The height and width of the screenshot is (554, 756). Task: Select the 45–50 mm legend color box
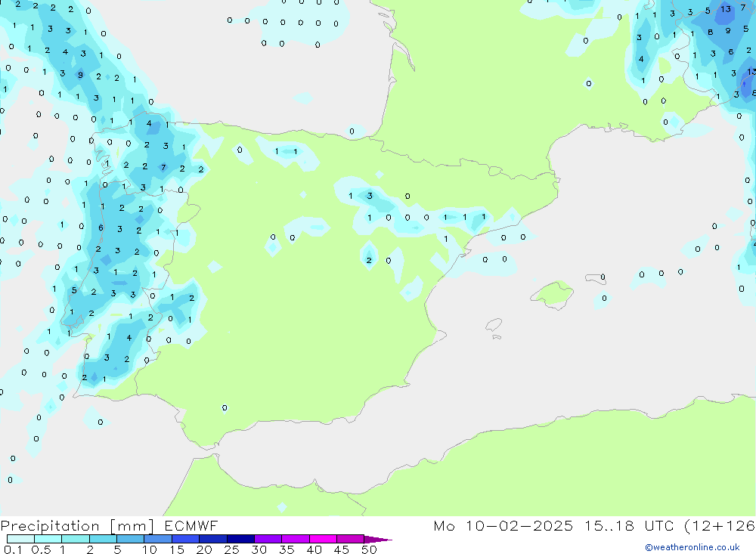click(351, 539)
